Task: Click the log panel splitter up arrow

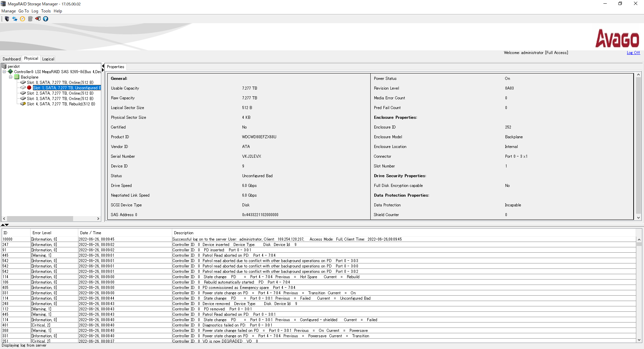Action: tap(3, 225)
